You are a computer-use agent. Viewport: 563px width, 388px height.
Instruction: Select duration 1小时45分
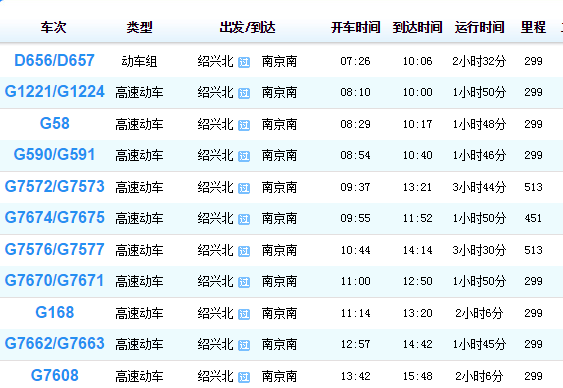click(479, 344)
